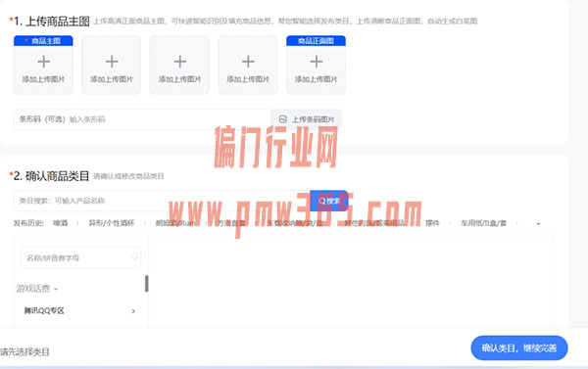Click the category list scrollbar thumb
Screen dimensions: 588x369
pos(147,284)
